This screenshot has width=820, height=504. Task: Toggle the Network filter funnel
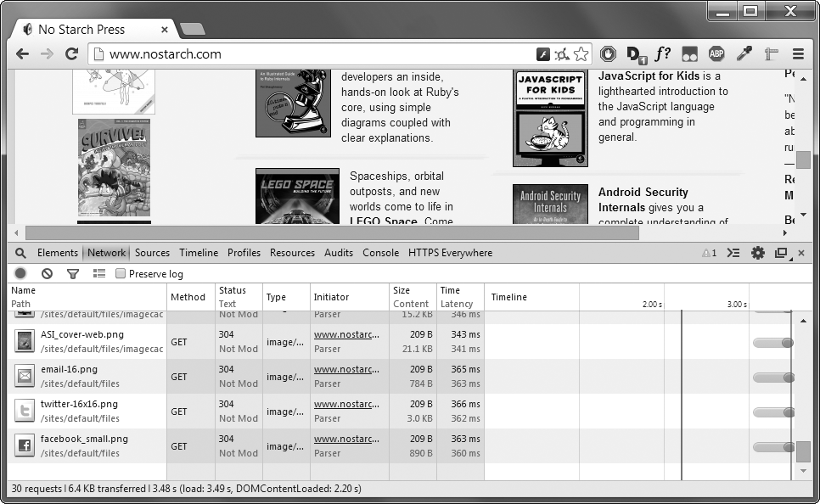click(x=73, y=273)
